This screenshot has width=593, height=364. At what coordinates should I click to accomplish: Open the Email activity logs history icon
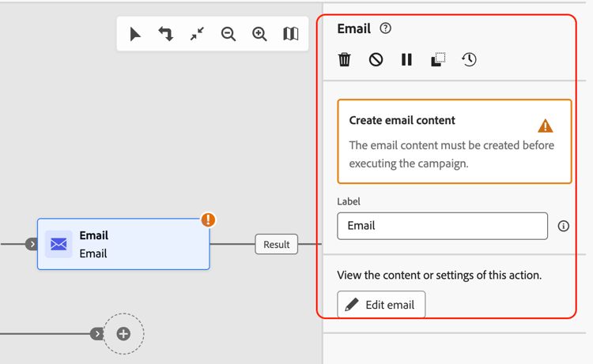[x=469, y=60]
